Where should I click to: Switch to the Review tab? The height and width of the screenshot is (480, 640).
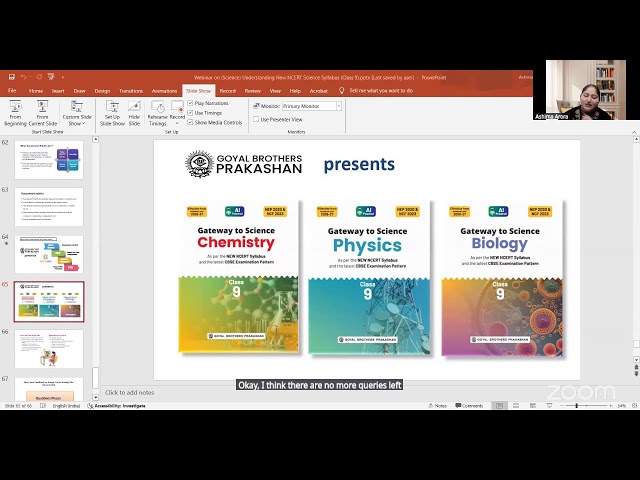pos(253,91)
